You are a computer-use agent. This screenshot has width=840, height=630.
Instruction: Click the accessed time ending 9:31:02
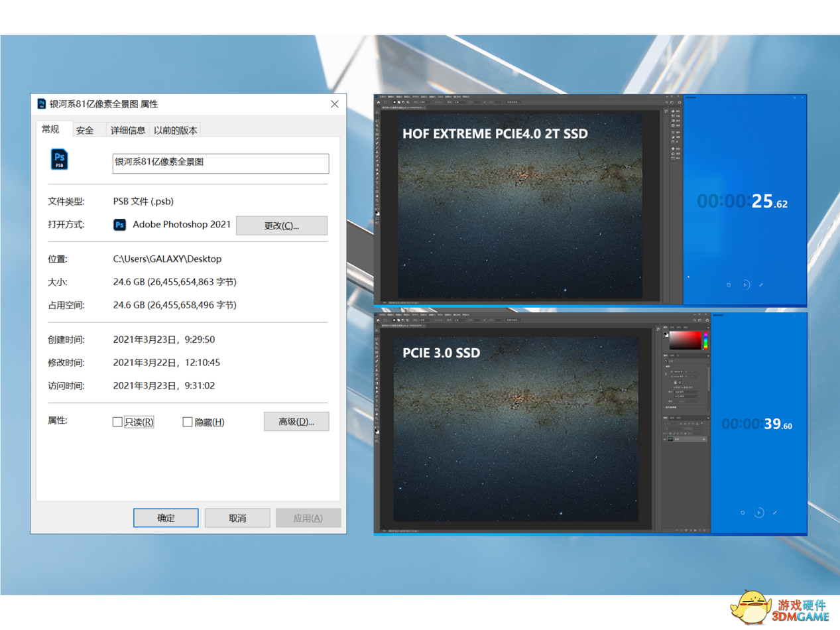tap(164, 385)
